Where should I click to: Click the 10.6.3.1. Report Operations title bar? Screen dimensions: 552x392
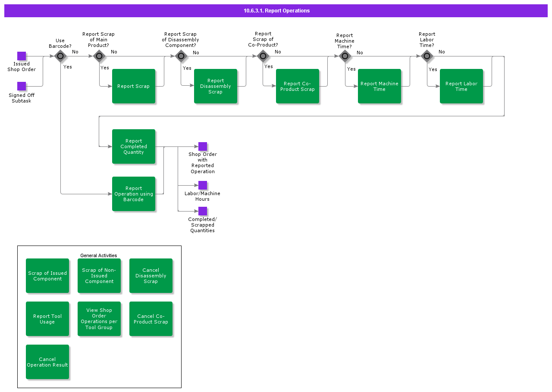point(276,11)
